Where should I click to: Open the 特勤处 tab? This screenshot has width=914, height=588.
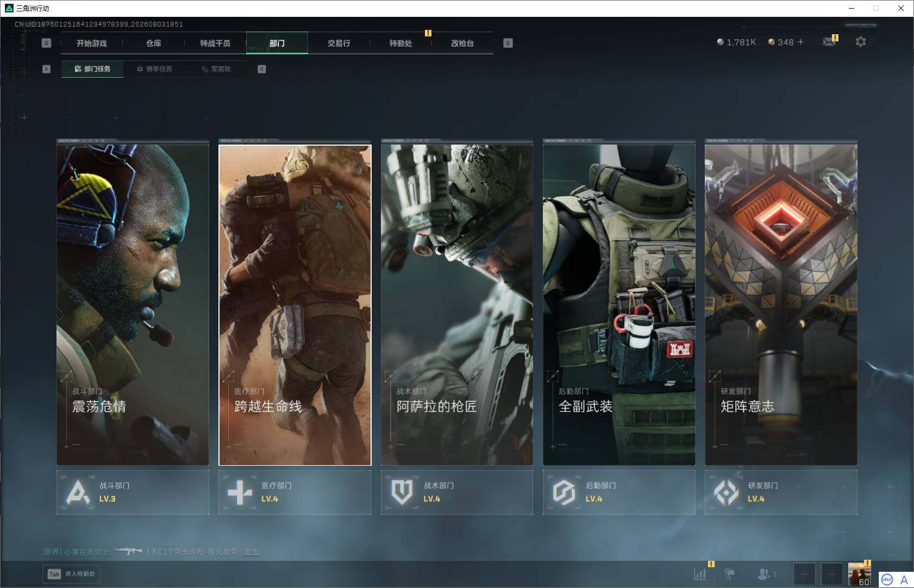point(401,43)
